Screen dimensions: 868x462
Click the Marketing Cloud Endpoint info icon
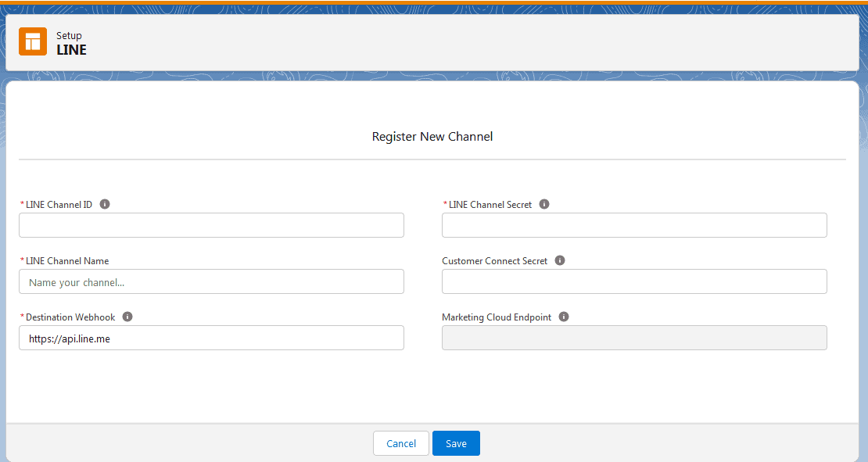[x=563, y=317]
